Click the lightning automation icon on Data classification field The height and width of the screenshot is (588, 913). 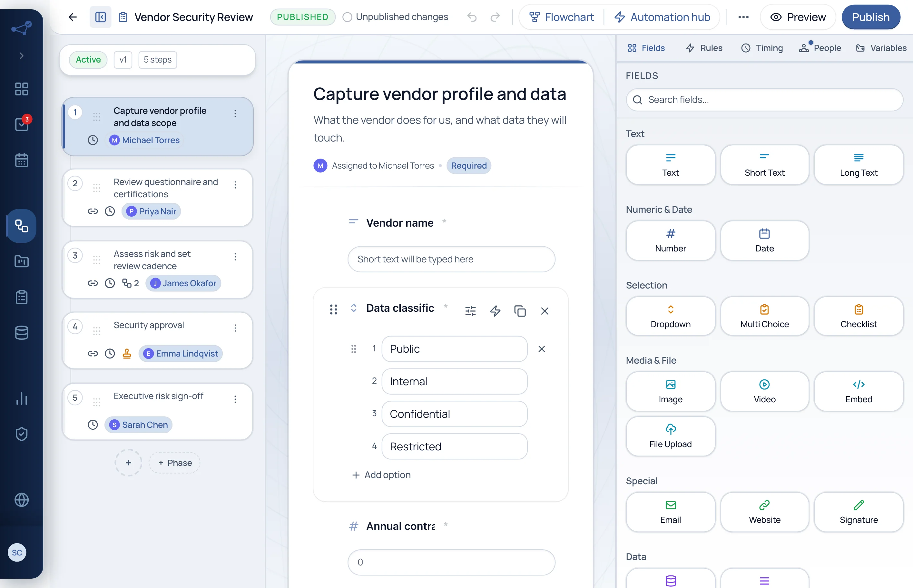pyautogui.click(x=495, y=311)
